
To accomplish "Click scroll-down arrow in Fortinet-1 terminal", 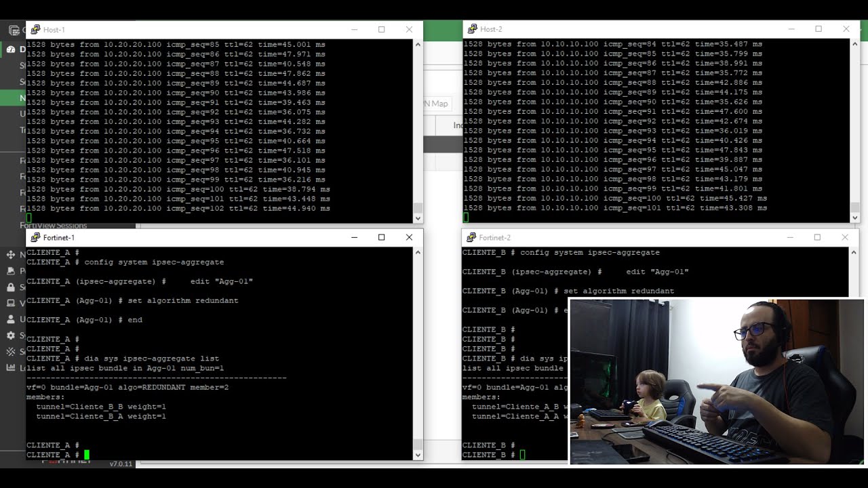I will pos(418,455).
